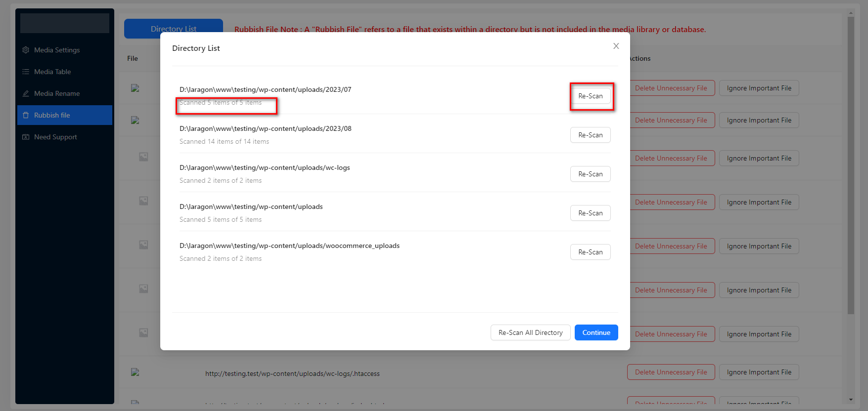The width and height of the screenshot is (868, 411).
Task: Click Delete Unnecessary File for wc-logs/.htaccess
Action: pos(671,372)
